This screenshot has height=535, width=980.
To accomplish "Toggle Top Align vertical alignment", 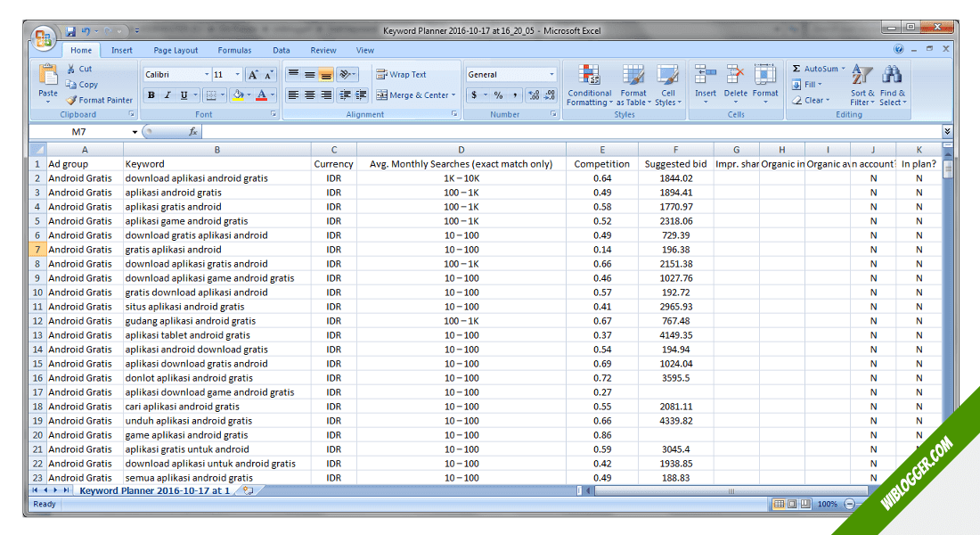I will click(x=293, y=75).
